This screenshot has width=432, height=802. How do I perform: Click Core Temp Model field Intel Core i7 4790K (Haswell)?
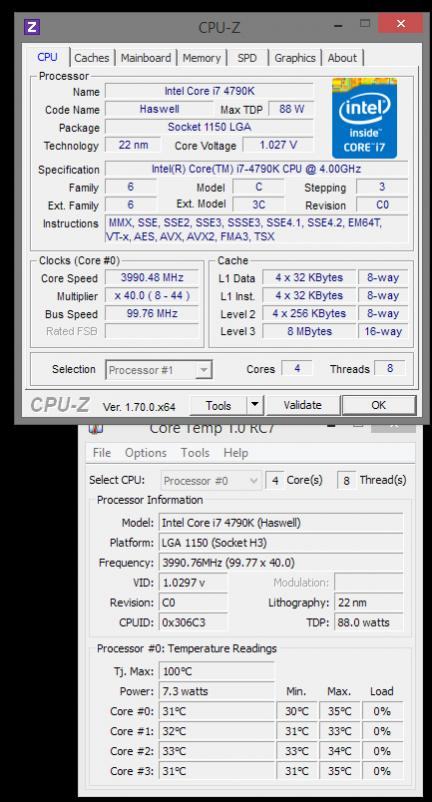tap(281, 523)
